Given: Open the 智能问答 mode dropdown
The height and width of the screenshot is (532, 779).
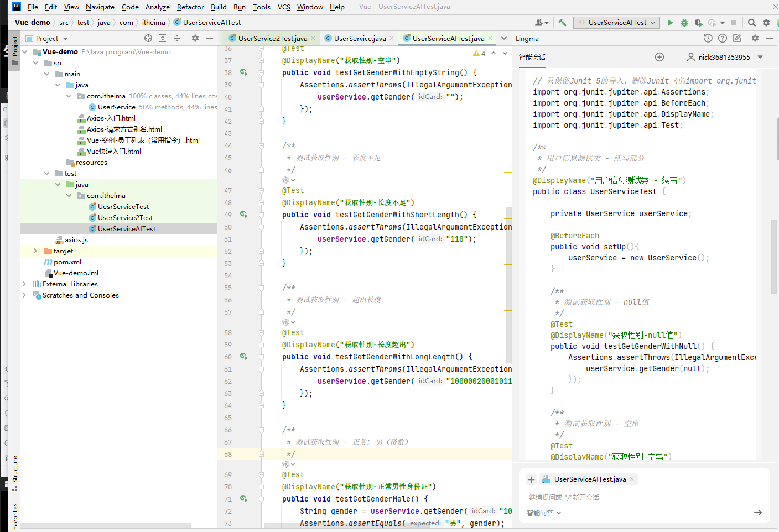Looking at the screenshot, I should [544, 513].
